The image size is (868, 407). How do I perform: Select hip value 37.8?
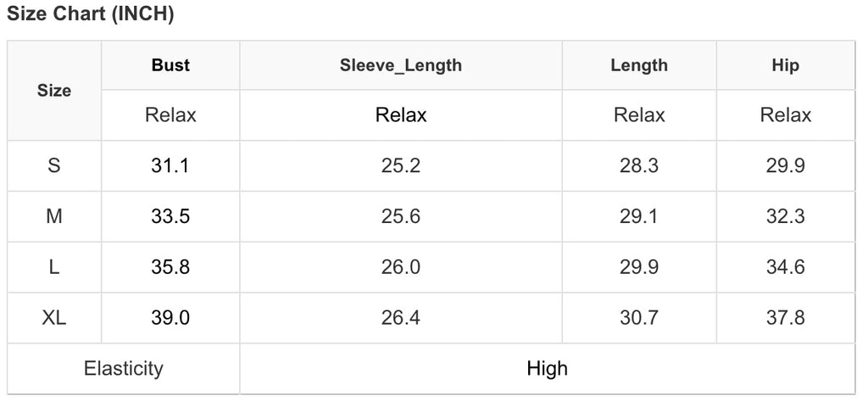pyautogui.click(x=786, y=318)
